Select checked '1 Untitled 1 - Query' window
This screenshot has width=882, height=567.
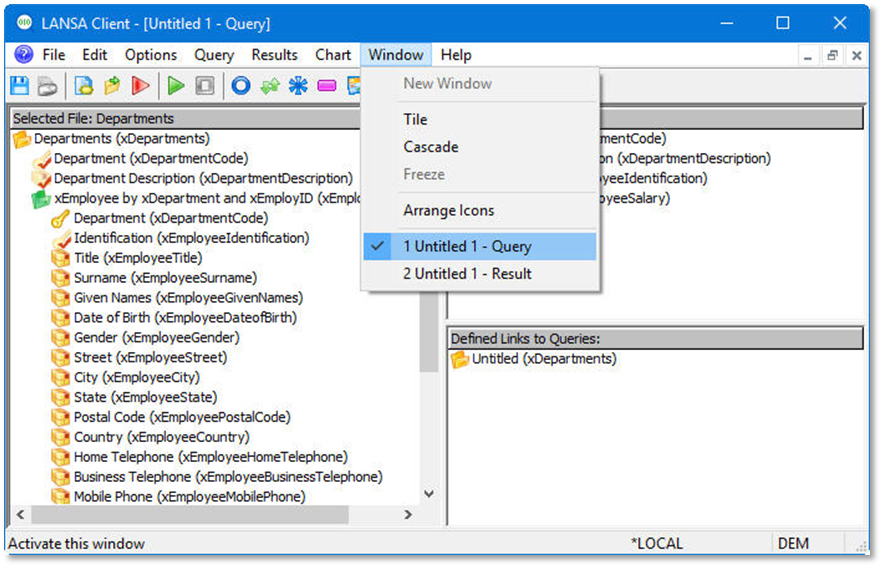pos(480,246)
